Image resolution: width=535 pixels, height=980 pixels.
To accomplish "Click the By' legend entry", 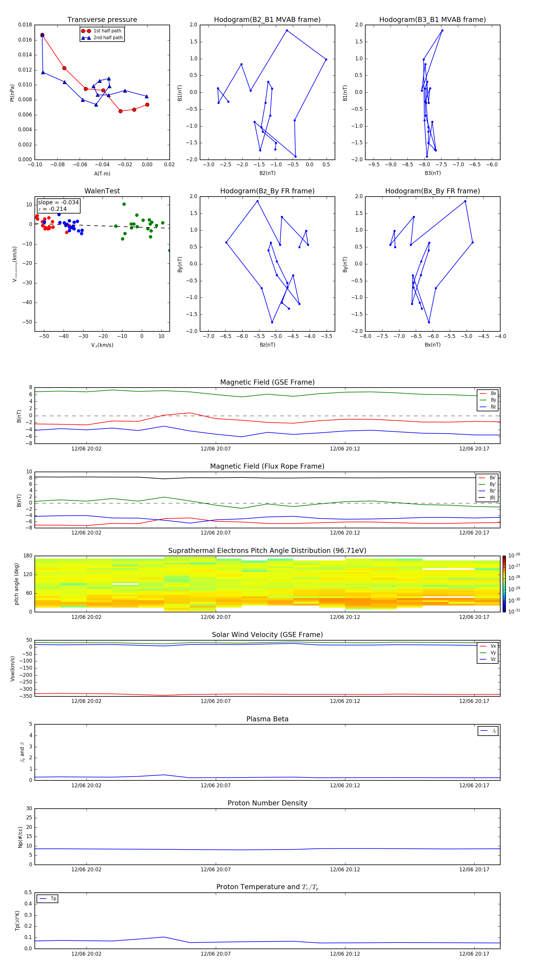I will [x=487, y=484].
